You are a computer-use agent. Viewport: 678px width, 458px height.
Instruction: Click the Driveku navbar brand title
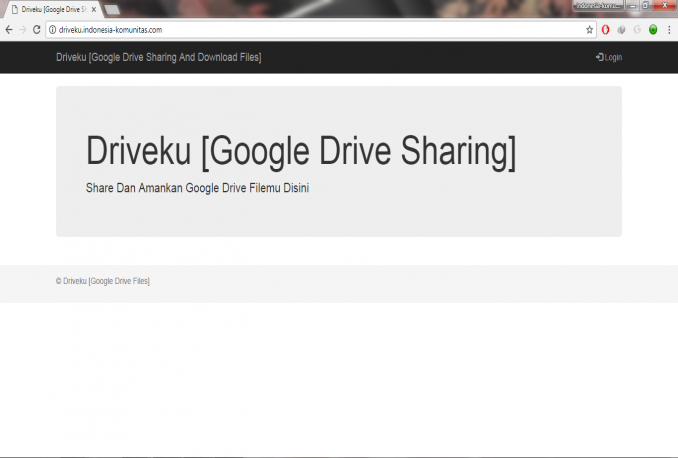pyautogui.click(x=158, y=57)
